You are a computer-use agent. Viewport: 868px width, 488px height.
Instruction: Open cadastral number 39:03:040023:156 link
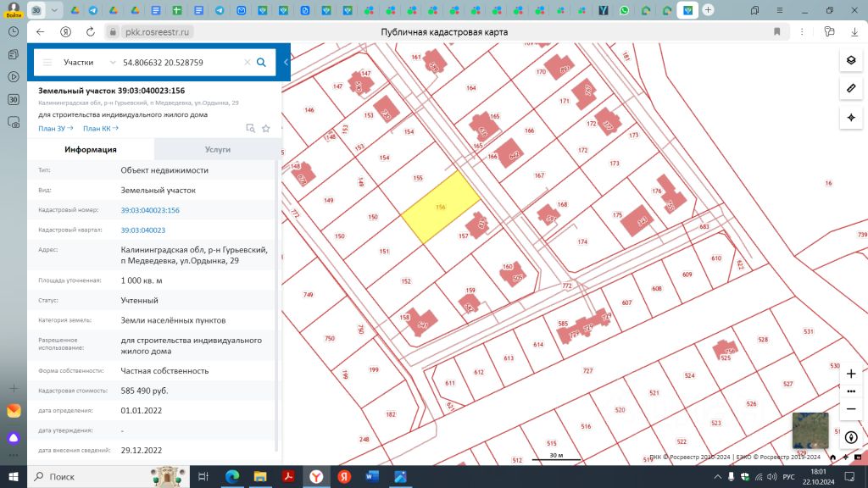(150, 210)
